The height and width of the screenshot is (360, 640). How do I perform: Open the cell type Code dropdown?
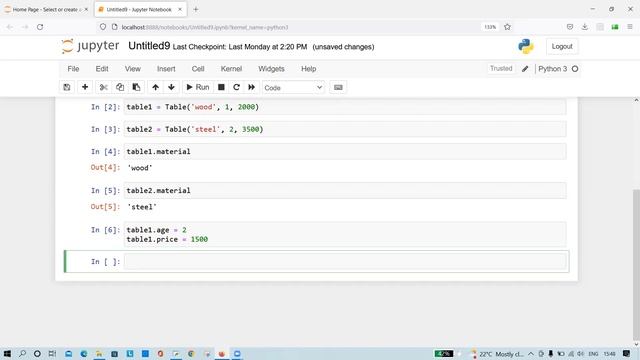(293, 88)
